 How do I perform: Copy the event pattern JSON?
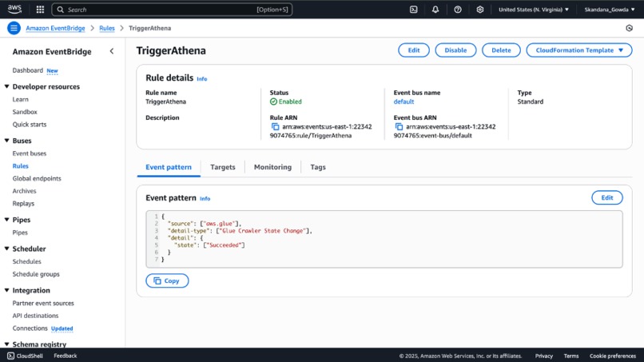(x=167, y=280)
